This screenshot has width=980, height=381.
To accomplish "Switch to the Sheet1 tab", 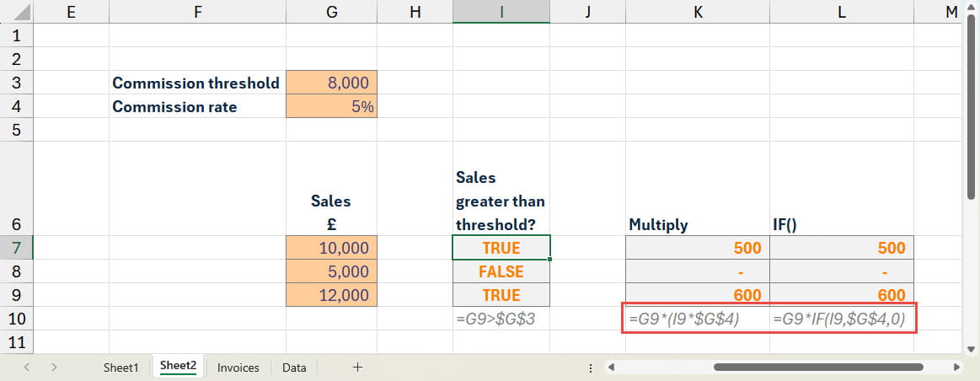I will click(x=120, y=368).
